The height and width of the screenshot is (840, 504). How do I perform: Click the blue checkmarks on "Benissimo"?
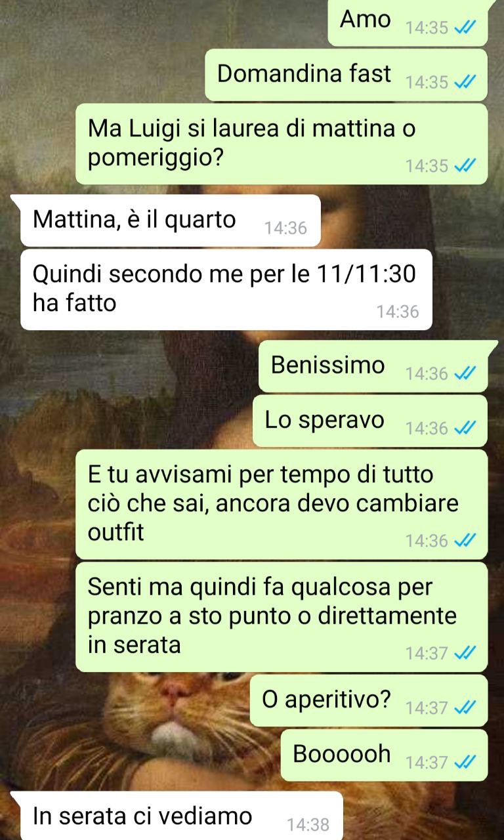pyautogui.click(x=465, y=373)
